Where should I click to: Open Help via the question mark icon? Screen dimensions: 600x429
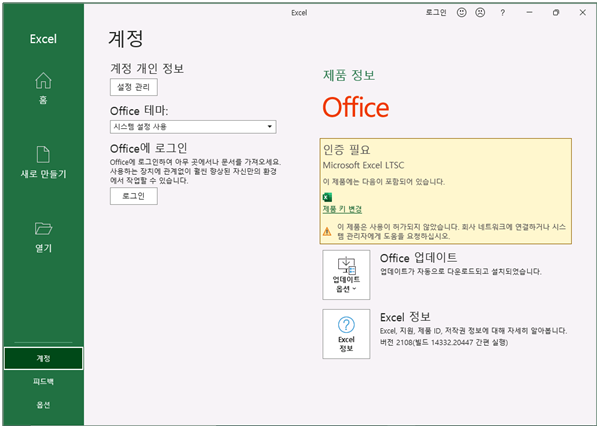click(x=502, y=13)
